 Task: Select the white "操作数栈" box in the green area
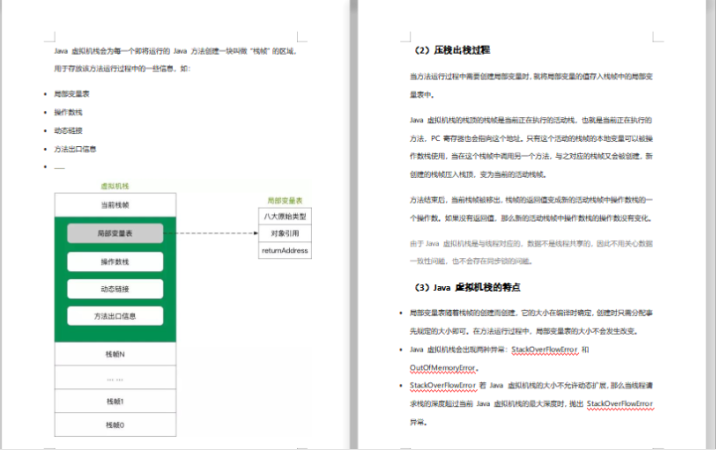pyautogui.click(x=115, y=262)
